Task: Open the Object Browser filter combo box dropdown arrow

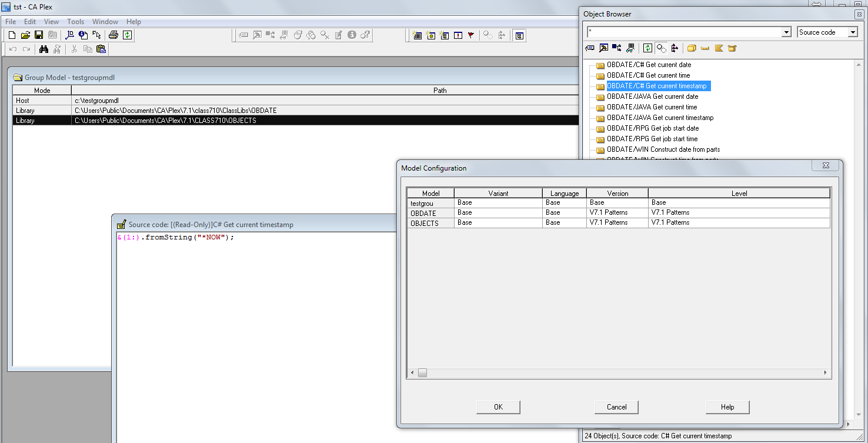Action: click(x=787, y=32)
